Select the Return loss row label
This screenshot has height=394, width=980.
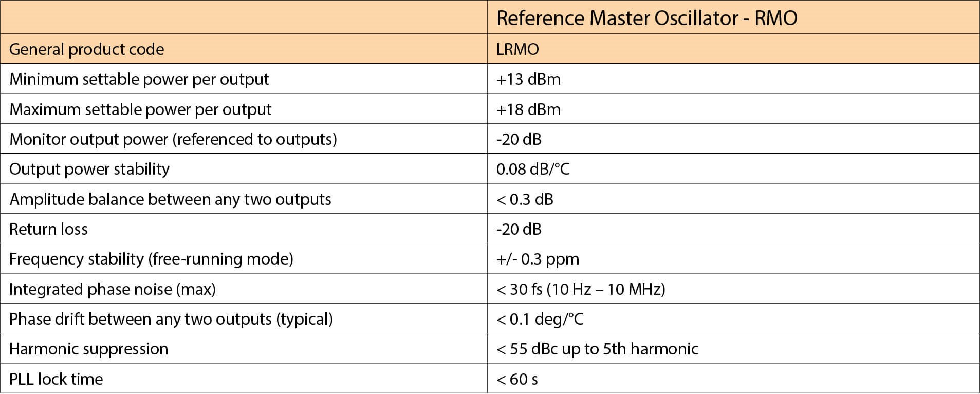[x=48, y=229]
